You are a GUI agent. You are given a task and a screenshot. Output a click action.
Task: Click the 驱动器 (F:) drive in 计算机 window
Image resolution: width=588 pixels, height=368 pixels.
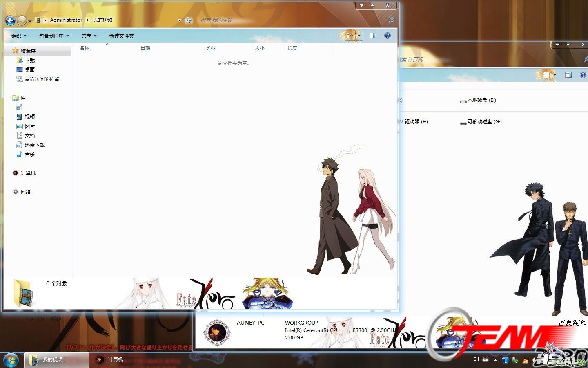[x=414, y=122]
